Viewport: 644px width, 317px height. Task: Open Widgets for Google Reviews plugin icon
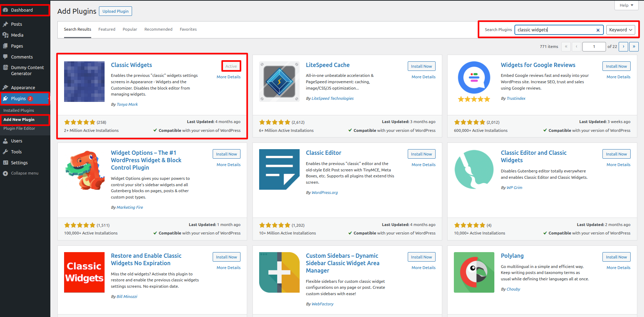[474, 81]
